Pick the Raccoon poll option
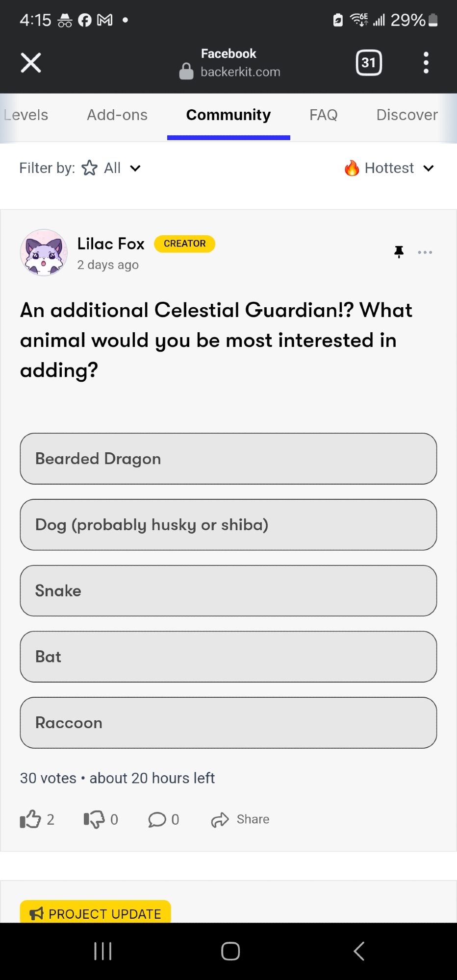The image size is (457, 980). pyautogui.click(x=228, y=723)
